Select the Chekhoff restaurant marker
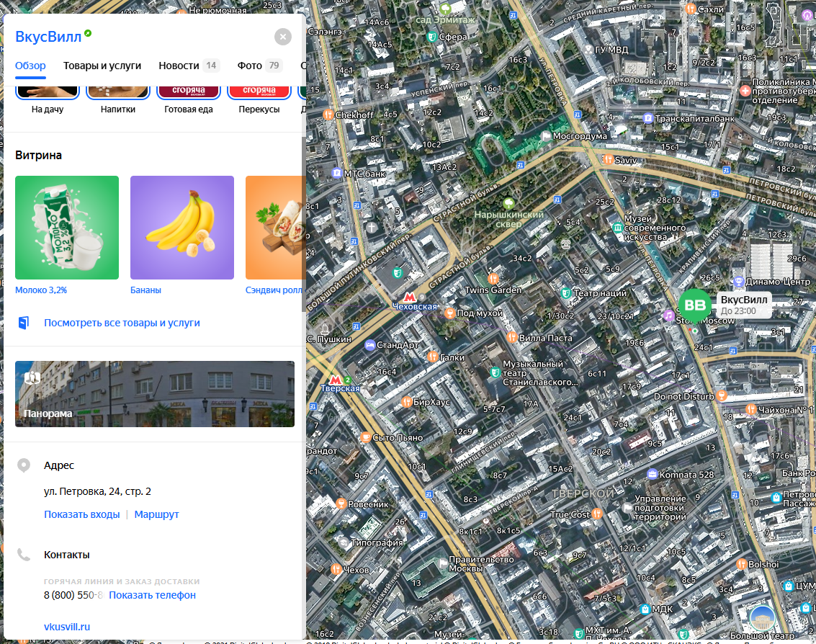The height and width of the screenshot is (644, 816). 328,115
